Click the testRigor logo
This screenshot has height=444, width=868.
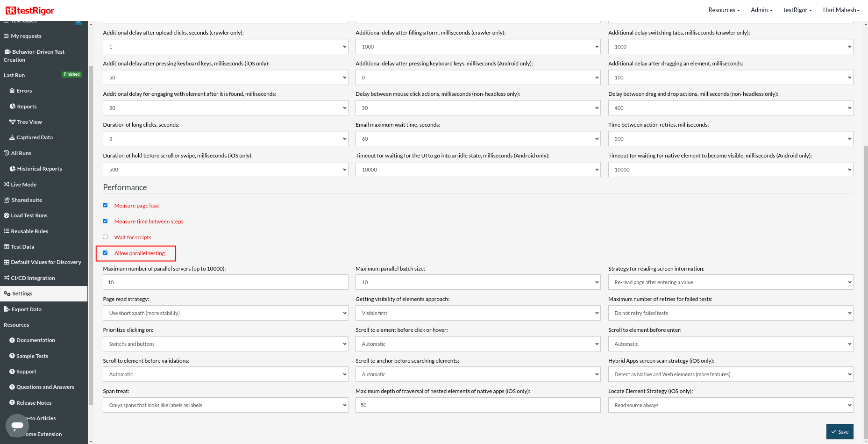30,10
